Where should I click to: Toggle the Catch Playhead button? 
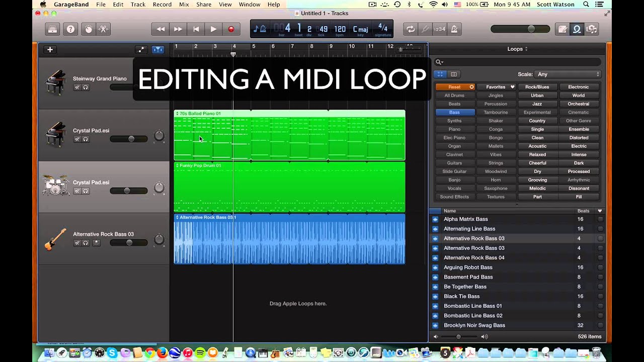[x=158, y=49]
